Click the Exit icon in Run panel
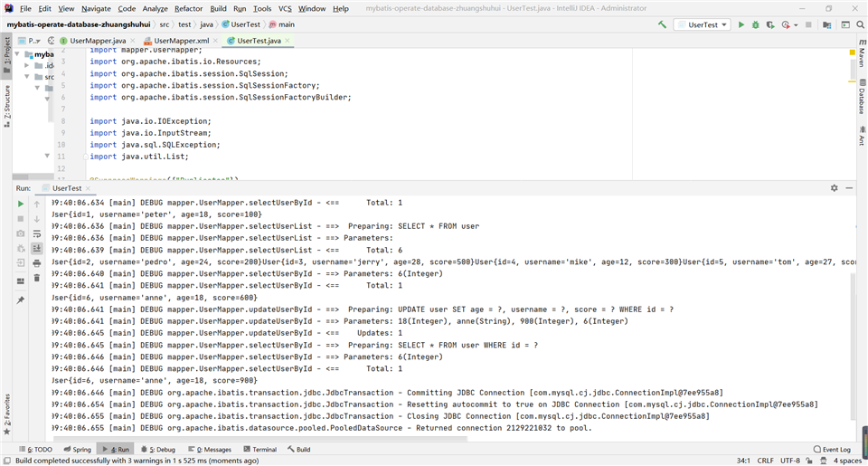This screenshot has height=466, width=868. [x=21, y=262]
